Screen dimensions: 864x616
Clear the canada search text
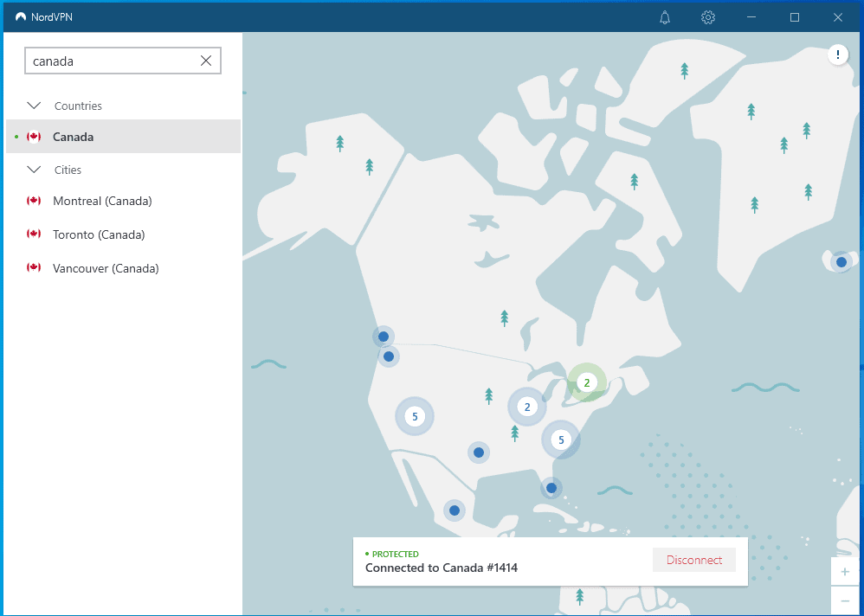206,61
